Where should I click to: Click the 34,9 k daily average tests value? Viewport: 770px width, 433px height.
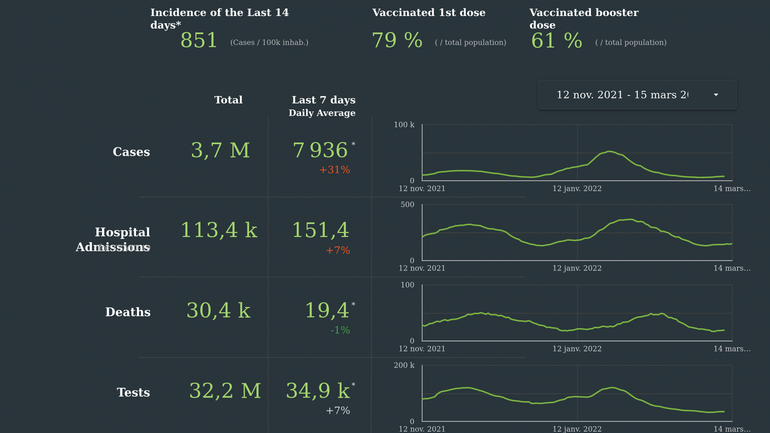317,391
